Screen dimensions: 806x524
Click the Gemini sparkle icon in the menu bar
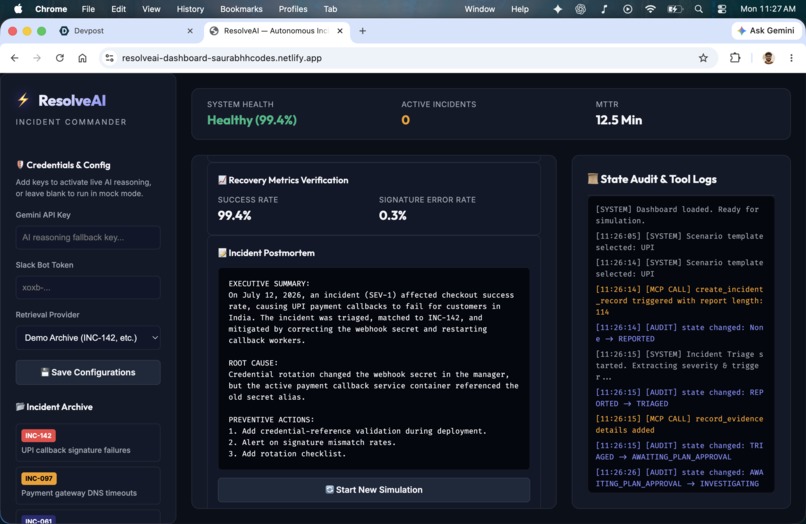click(558, 9)
